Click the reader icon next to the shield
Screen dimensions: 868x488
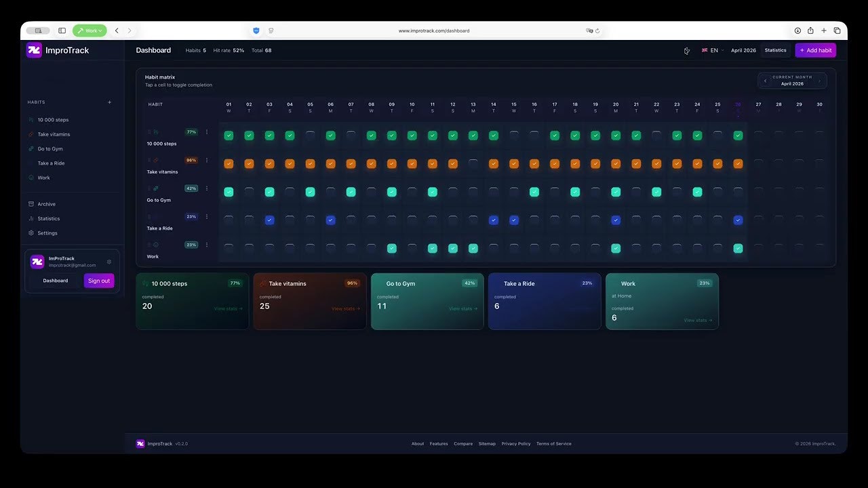[271, 30]
